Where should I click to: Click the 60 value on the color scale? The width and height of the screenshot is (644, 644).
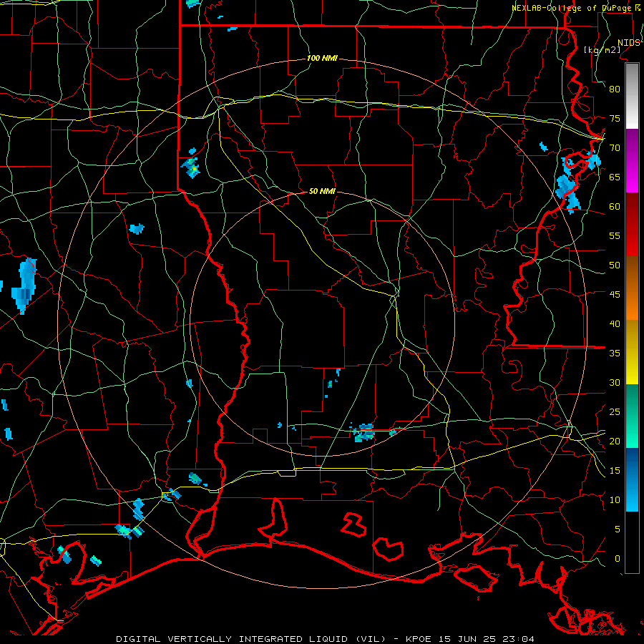[615, 207]
